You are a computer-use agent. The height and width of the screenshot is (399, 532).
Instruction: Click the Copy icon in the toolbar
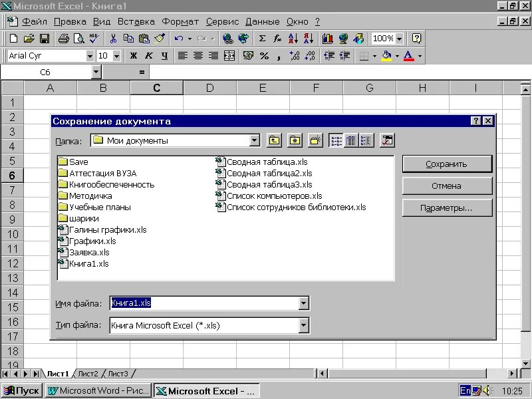click(x=128, y=39)
